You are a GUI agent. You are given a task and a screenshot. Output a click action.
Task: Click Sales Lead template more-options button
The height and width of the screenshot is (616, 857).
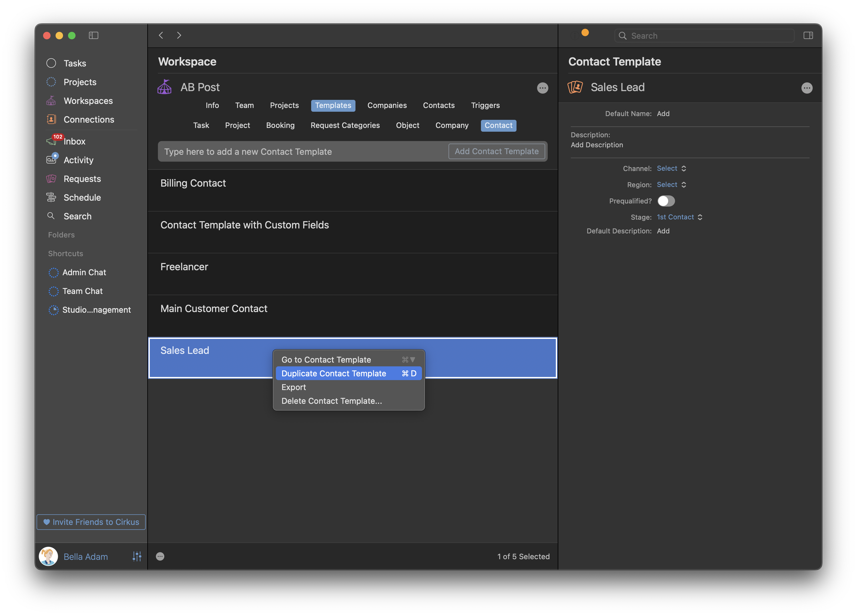pyautogui.click(x=806, y=88)
